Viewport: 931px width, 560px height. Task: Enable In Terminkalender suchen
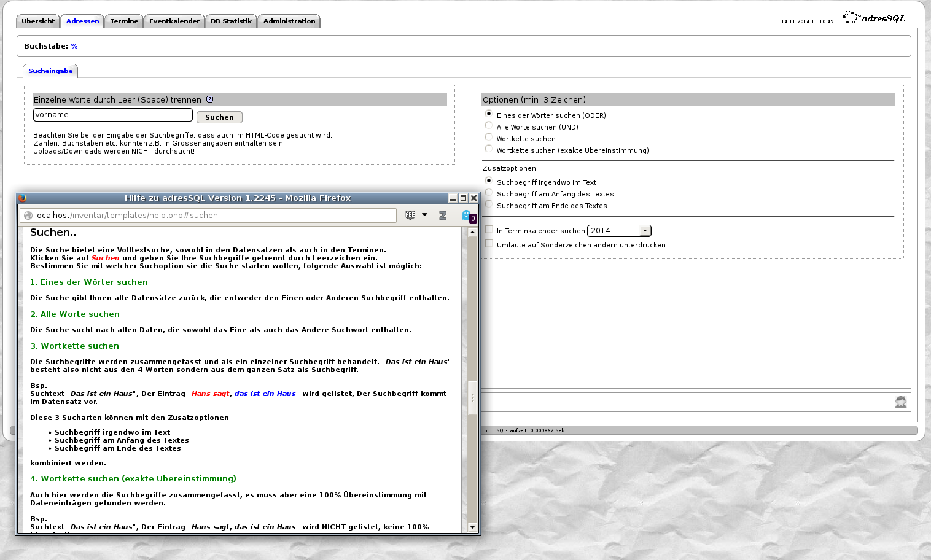click(488, 228)
